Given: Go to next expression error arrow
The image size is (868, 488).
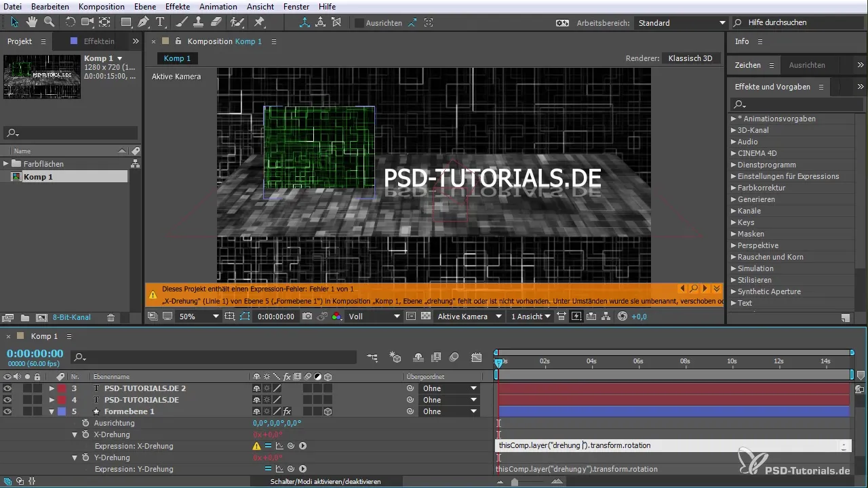Looking at the screenshot, I should [705, 289].
